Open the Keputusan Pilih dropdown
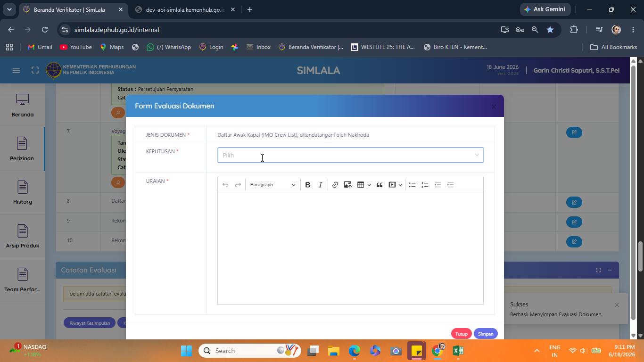 click(x=350, y=155)
